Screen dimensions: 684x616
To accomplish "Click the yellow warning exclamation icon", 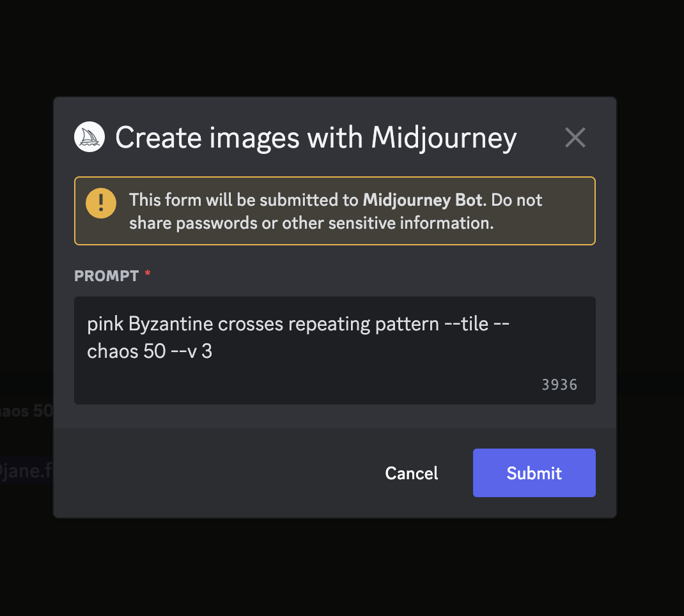I will click(x=101, y=204).
